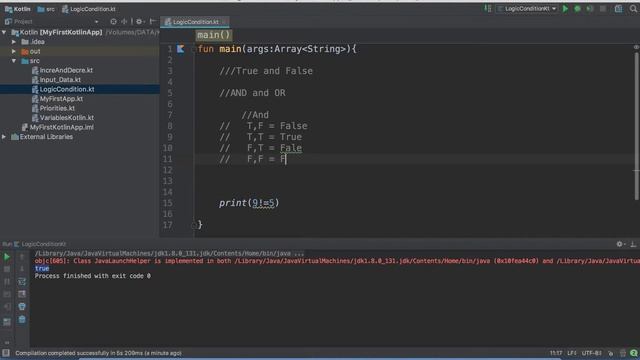Open the LogicConditionKt run configuration dropdown
The width and height of the screenshot is (640, 360).
527,9
